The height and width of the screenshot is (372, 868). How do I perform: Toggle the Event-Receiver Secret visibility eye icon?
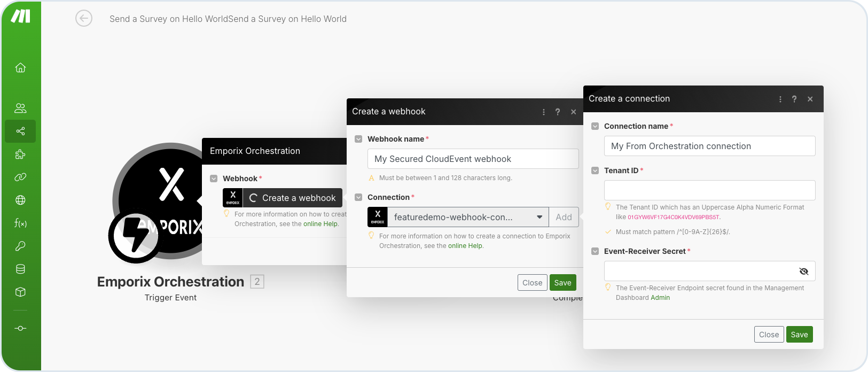tap(803, 272)
